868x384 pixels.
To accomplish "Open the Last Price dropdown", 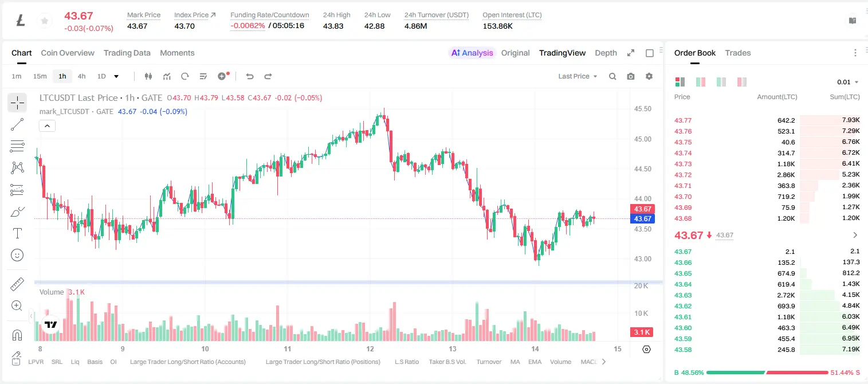I will pos(578,76).
